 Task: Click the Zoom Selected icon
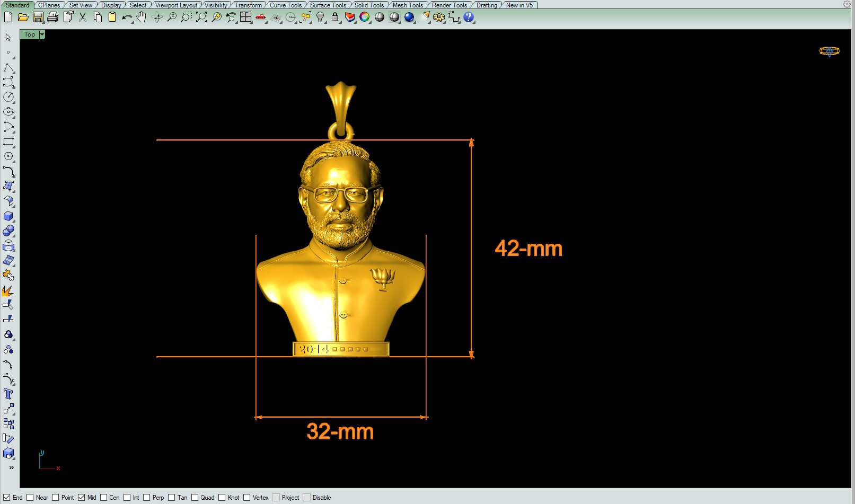tap(216, 17)
